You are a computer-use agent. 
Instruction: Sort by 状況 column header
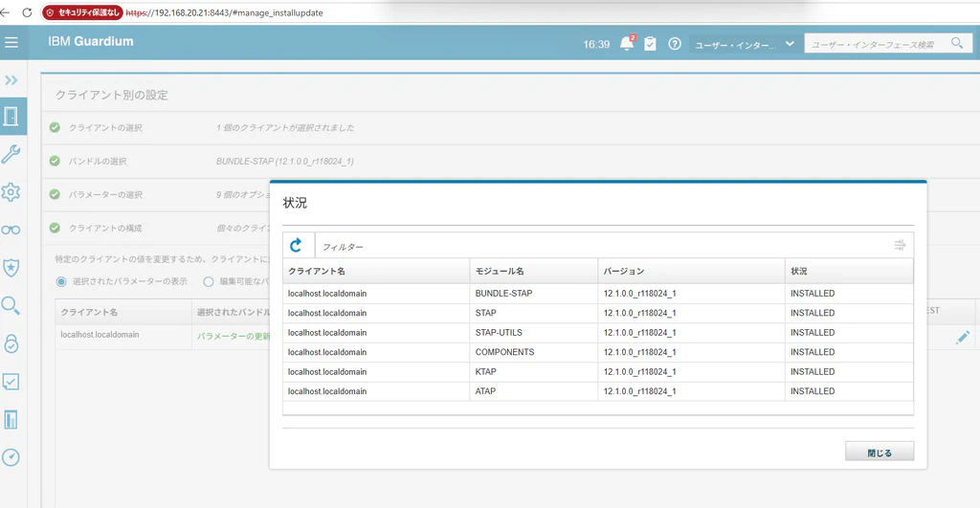850,271
